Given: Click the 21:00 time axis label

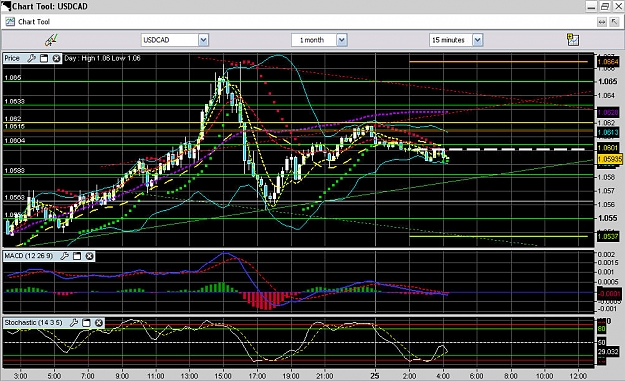Looking at the screenshot, I should coord(324,376).
